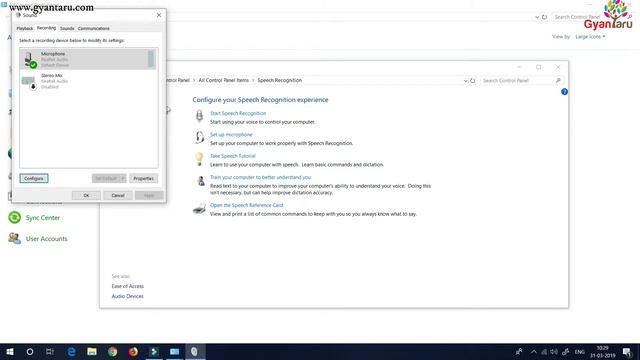The image size is (640, 360).
Task: Open Task View on taskbar
Action: coord(50,351)
